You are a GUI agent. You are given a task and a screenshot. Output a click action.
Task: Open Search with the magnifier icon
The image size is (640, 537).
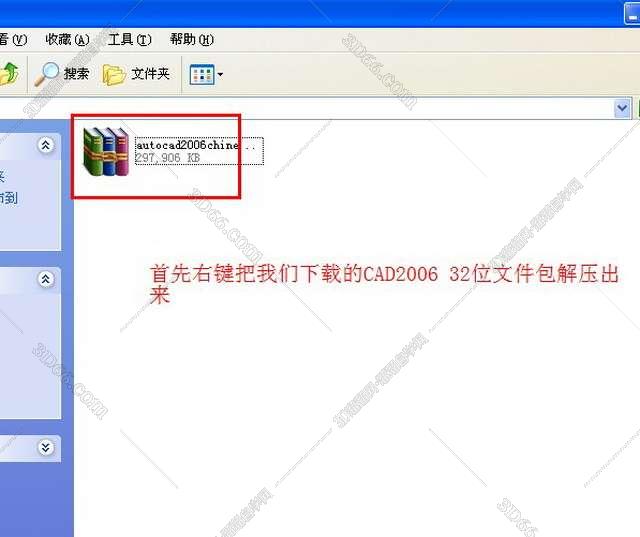point(47,74)
